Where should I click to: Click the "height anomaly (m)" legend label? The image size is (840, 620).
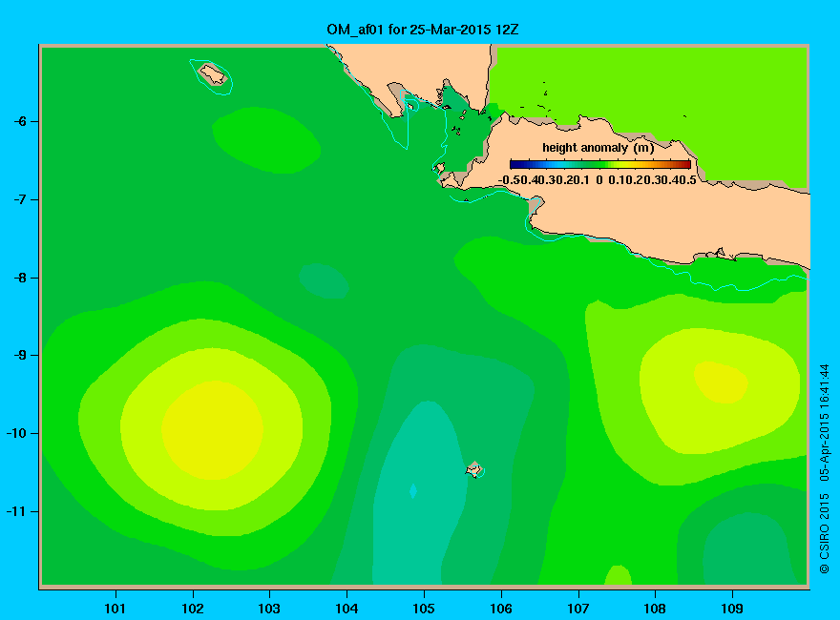click(x=598, y=148)
